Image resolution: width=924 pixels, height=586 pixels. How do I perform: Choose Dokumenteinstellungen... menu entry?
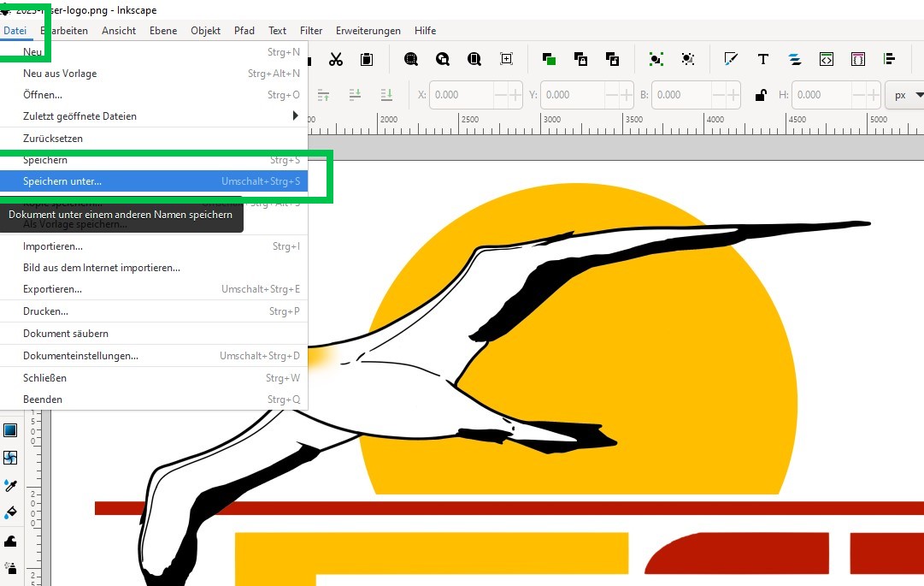(154, 356)
